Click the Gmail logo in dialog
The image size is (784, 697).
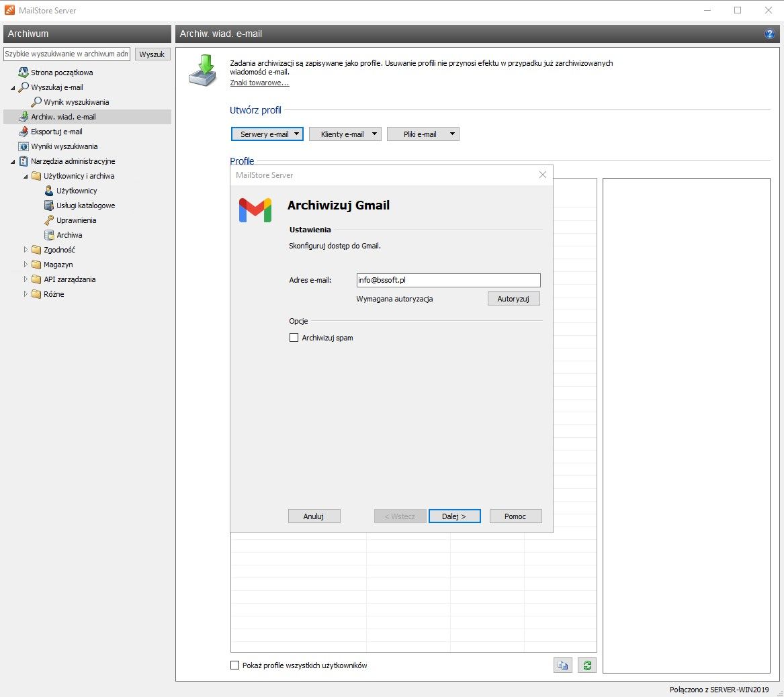(255, 210)
